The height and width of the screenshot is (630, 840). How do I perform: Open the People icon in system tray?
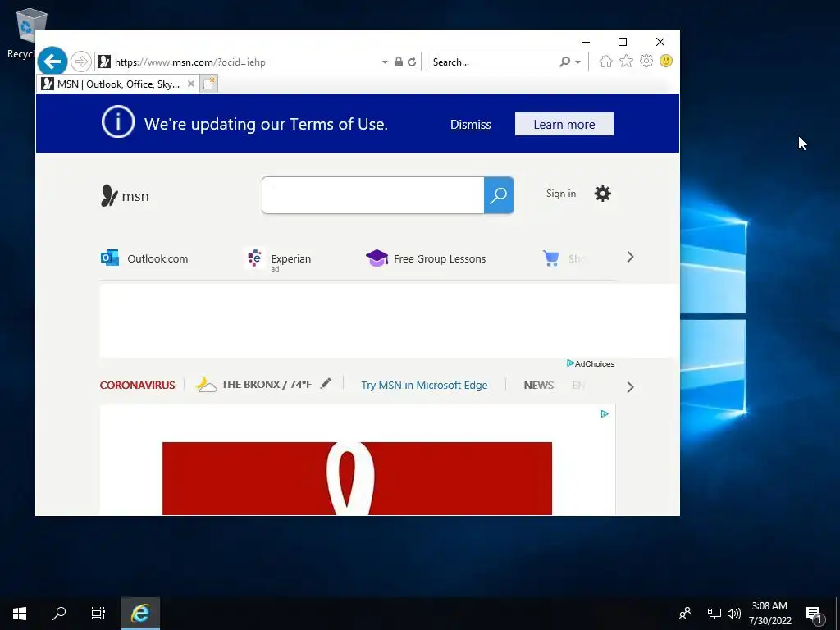[x=685, y=614]
